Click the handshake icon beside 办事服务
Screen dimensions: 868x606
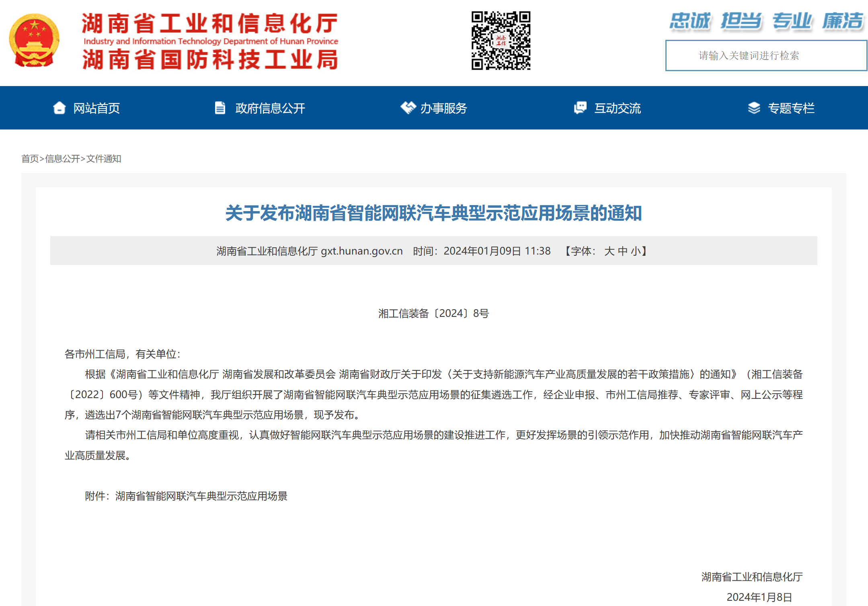408,108
